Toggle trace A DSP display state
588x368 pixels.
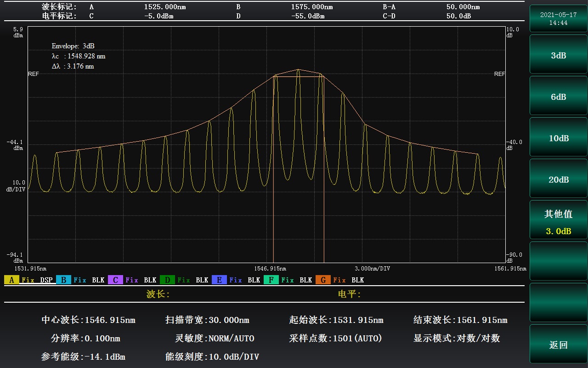pyautogui.click(x=46, y=280)
